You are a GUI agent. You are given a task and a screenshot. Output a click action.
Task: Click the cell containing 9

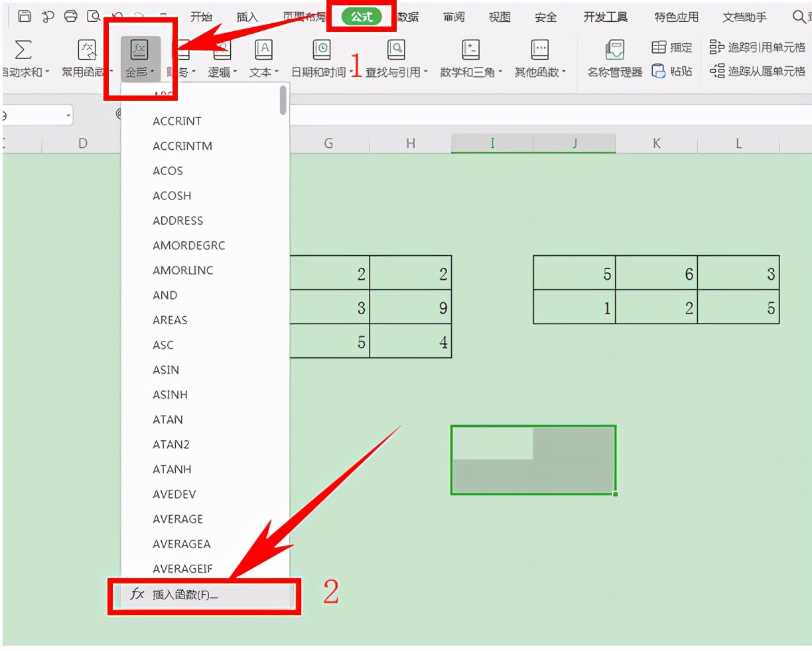click(411, 308)
